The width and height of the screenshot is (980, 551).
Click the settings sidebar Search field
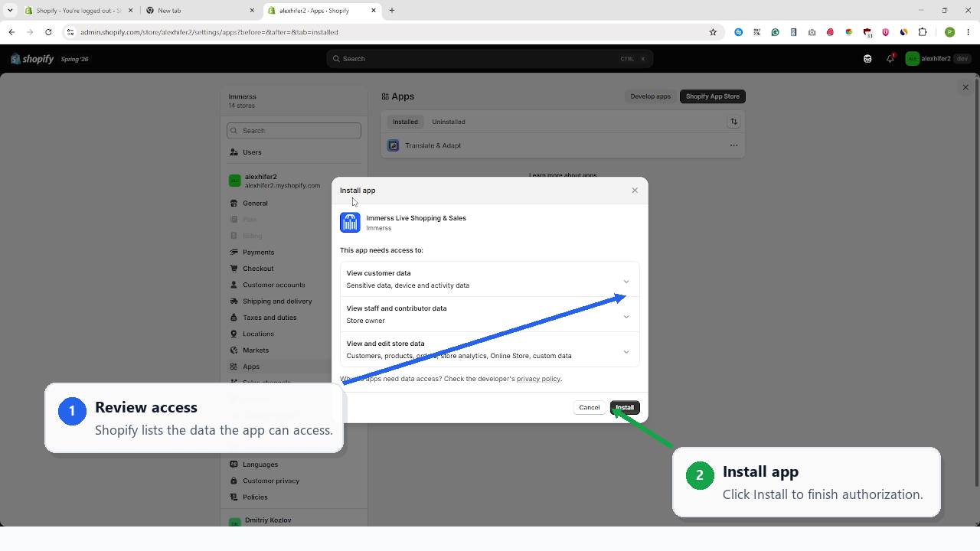click(294, 131)
